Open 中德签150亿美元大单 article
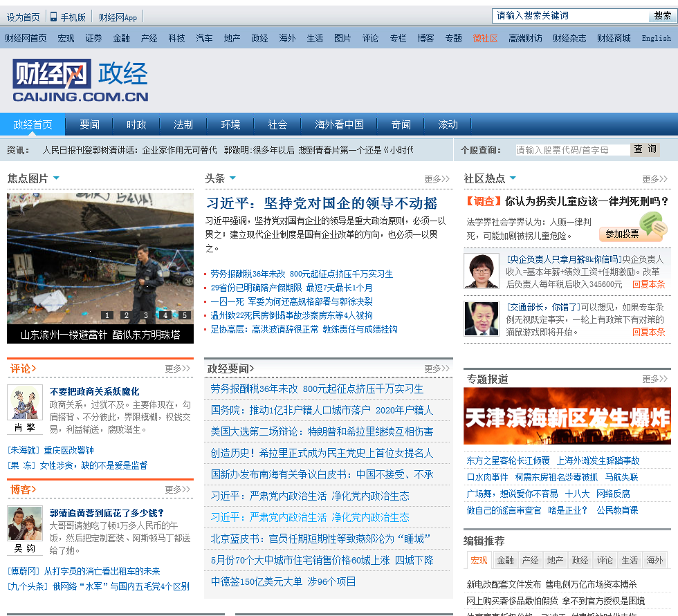Image resolution: width=678 pixels, height=616 pixels. point(283,581)
